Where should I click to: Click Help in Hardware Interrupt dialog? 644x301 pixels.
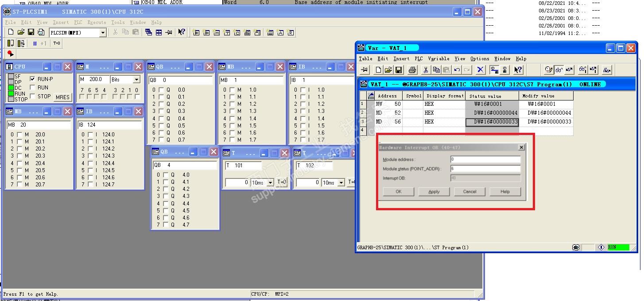505,192
